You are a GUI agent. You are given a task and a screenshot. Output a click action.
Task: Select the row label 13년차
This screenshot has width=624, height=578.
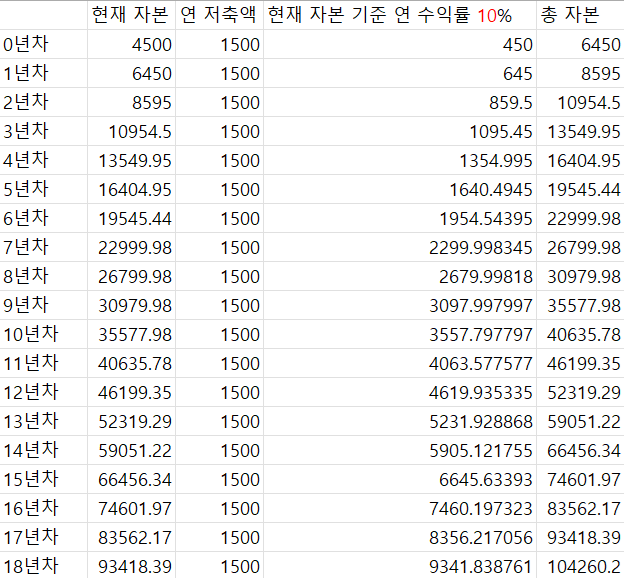point(43,422)
